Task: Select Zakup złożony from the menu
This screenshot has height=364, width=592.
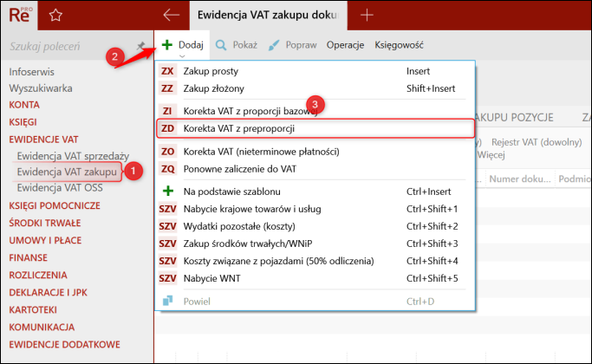Action: click(316, 88)
